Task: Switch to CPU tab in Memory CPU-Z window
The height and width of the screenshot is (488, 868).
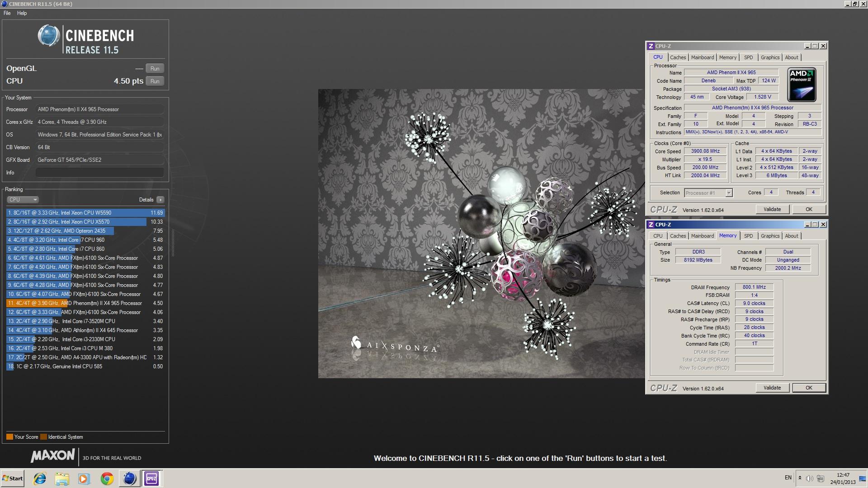Action: point(658,236)
